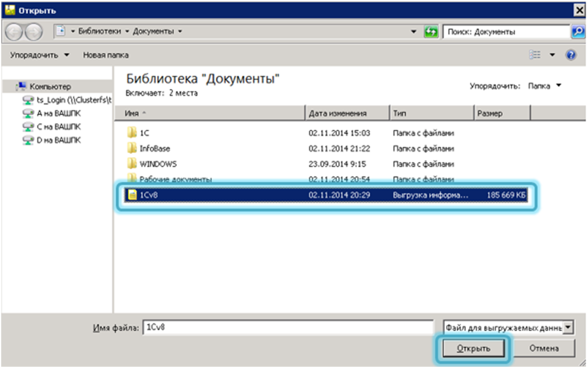Viewport: 588px width, 368px height.
Task: Click the date 02.11.2014 20:29
Action: (x=339, y=195)
